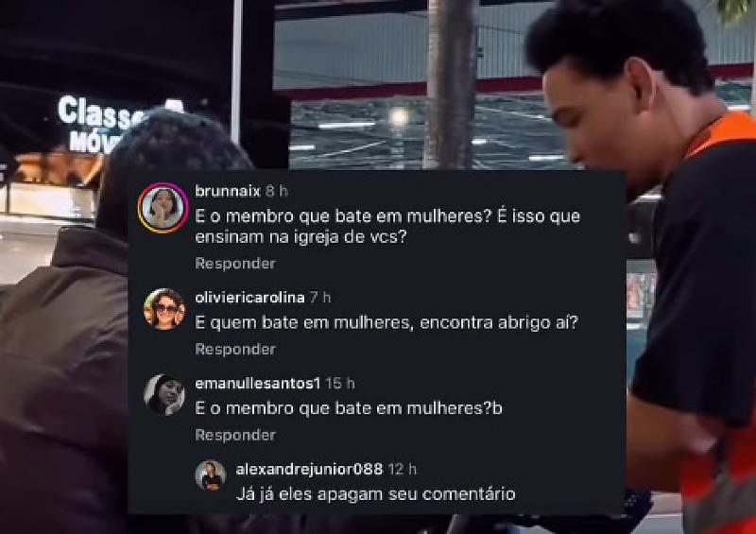The height and width of the screenshot is (534, 756).
Task: Click the 7 h timestamp beside oliviericarolina
Action: coord(320,298)
